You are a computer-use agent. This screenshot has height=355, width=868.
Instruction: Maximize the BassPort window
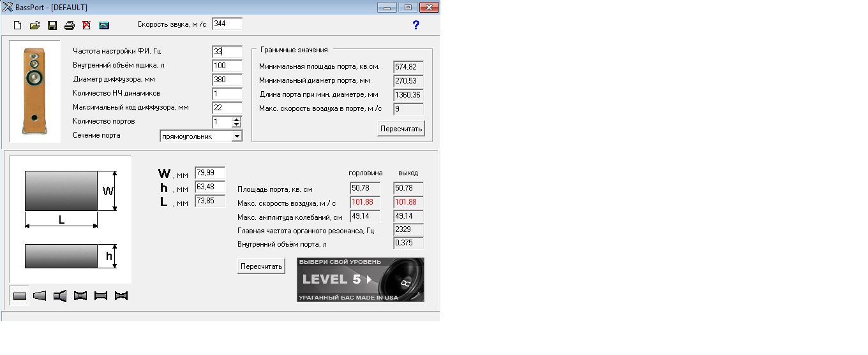[407, 7]
